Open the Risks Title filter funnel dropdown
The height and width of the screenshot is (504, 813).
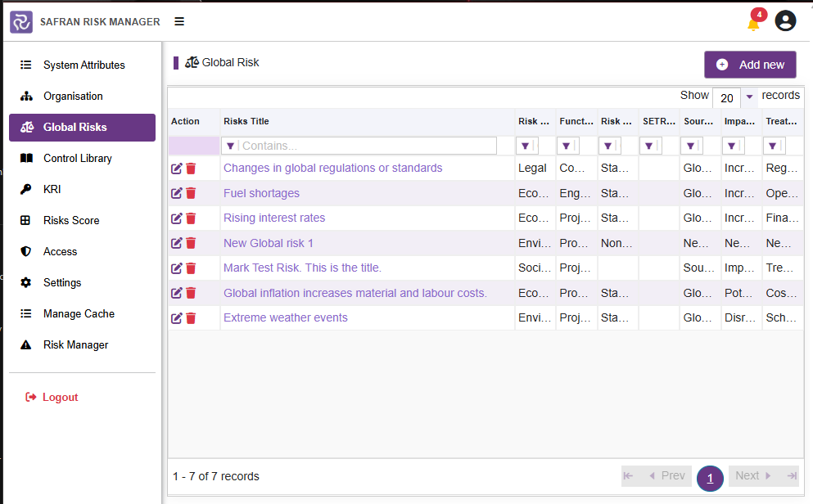click(x=230, y=146)
